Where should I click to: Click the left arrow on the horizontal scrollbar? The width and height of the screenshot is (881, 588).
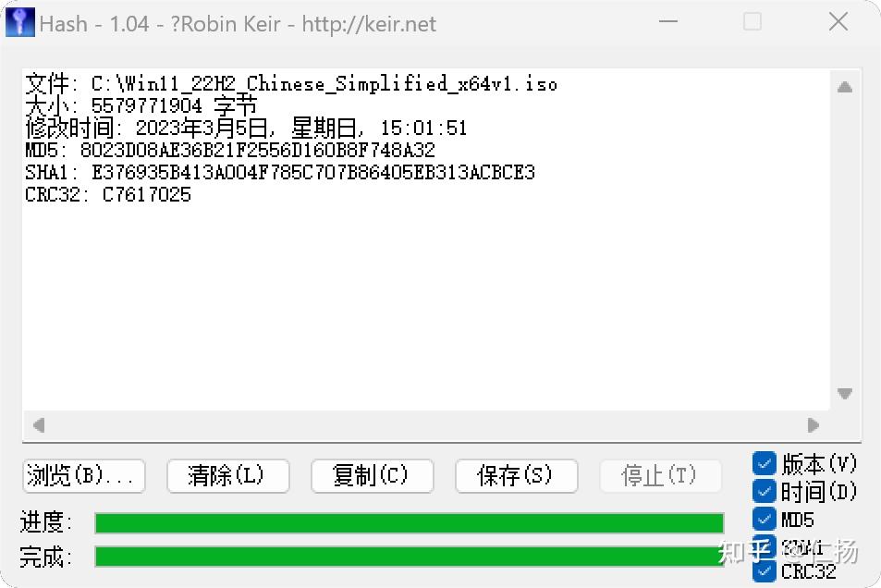click(x=39, y=425)
